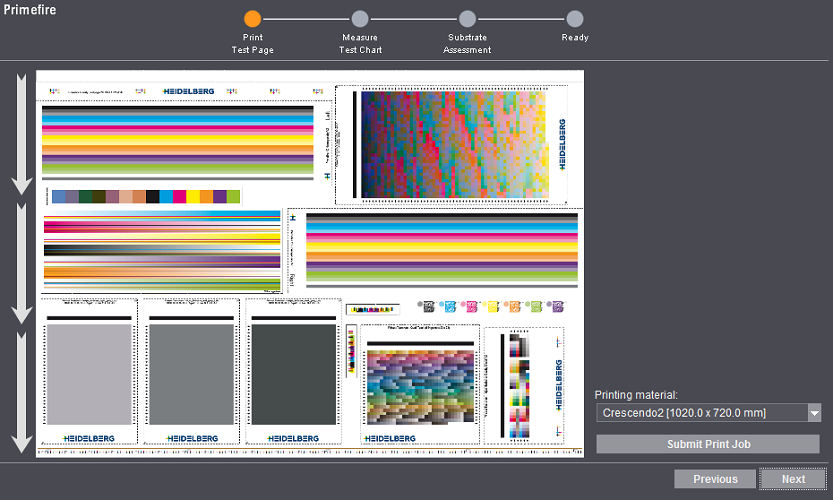833x500 pixels.
Task: Click the orange Print Test Page step circle
Action: tap(252, 18)
